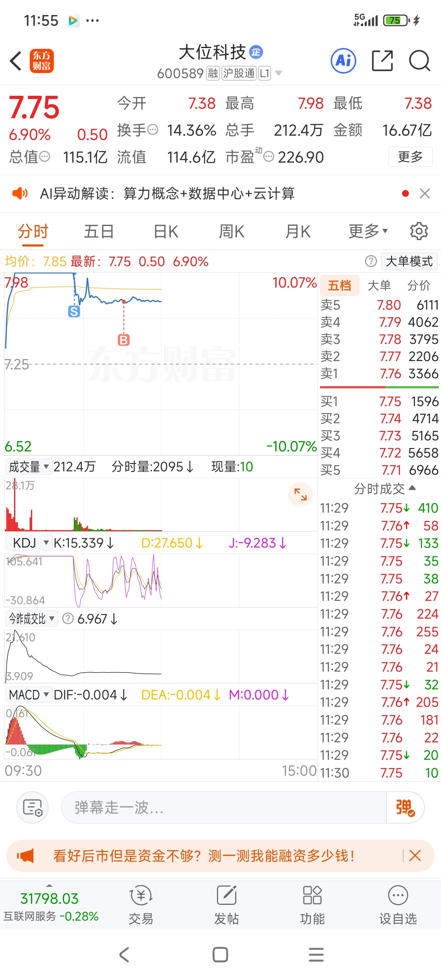This screenshot has width=441, height=980.
Task: Open 交易 trading icon
Action: [x=141, y=905]
